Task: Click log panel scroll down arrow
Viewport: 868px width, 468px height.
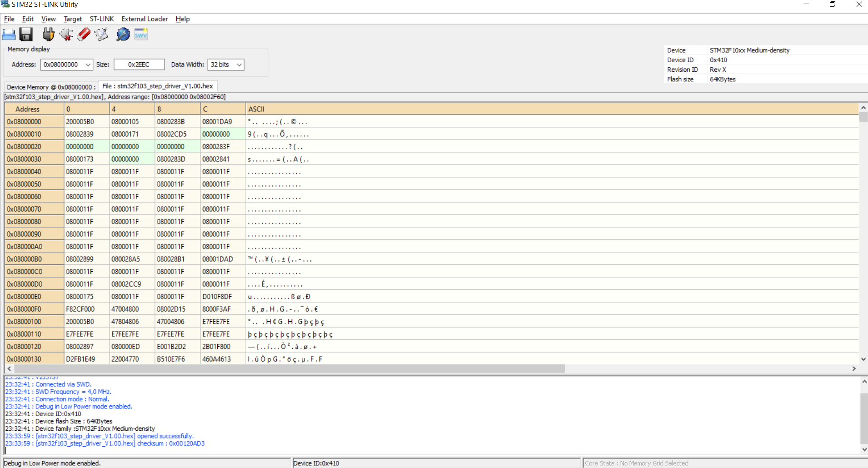Action: [x=864, y=449]
